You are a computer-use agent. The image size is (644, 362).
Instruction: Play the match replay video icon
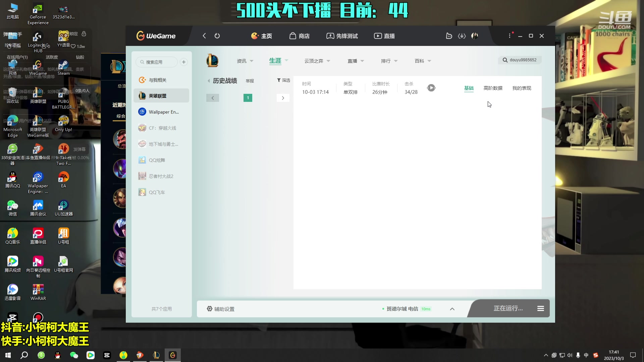[x=431, y=88]
